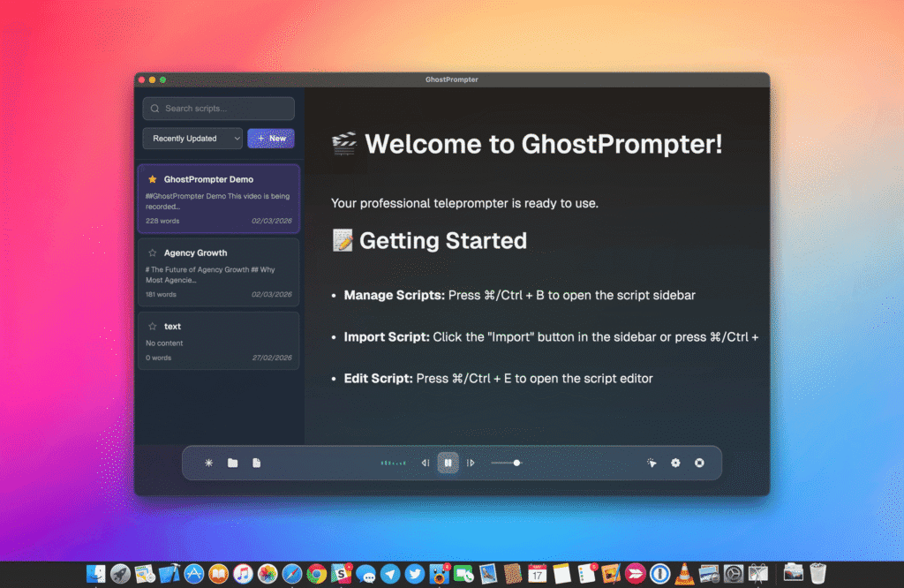Click the green audio level meter
The height and width of the screenshot is (588, 904).
(393, 463)
